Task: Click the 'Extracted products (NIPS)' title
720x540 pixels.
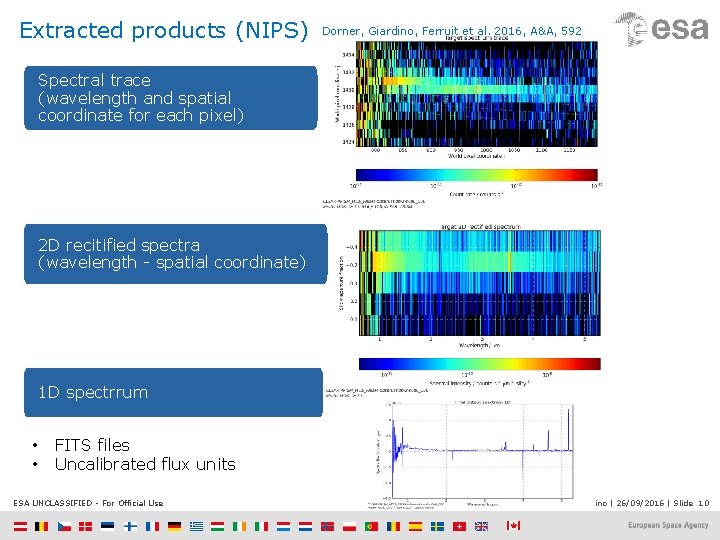Action: click(x=163, y=31)
